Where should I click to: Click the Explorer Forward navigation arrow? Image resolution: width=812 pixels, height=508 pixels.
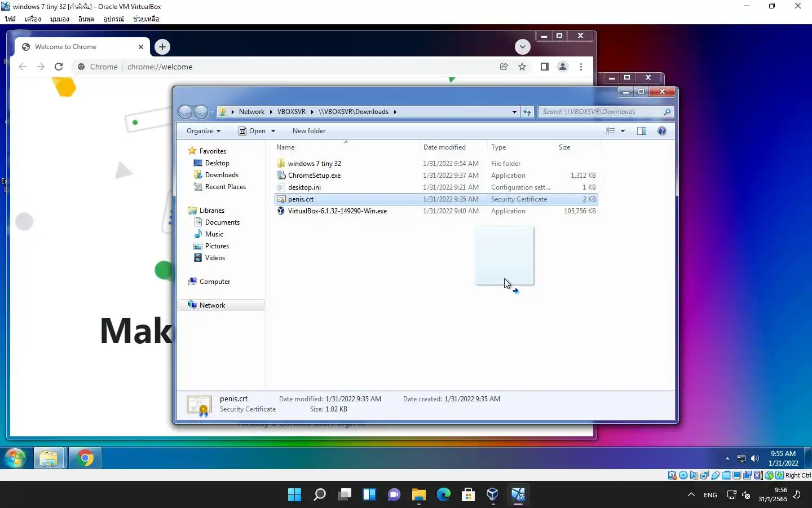pyautogui.click(x=201, y=112)
